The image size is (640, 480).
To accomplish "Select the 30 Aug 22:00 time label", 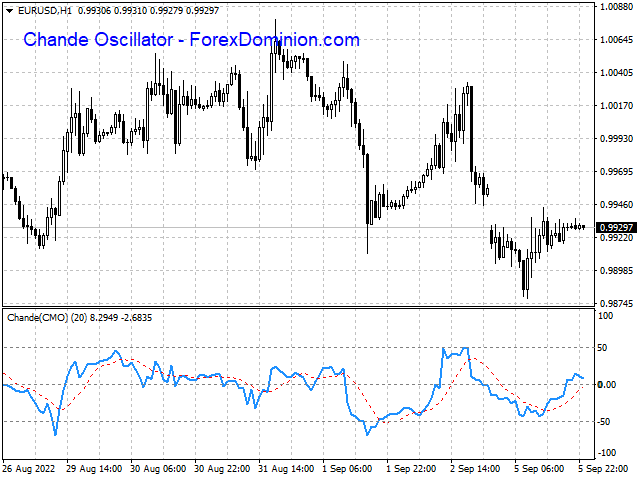I will (222, 469).
